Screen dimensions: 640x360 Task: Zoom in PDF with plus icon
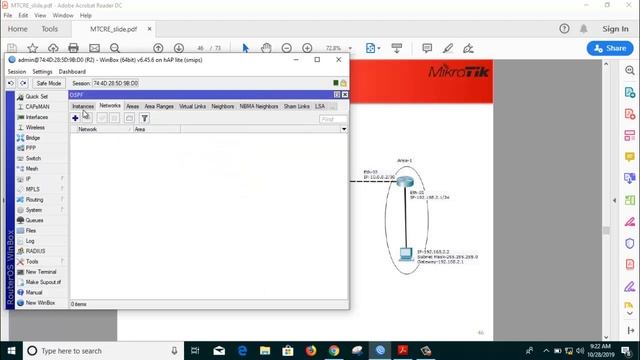pyautogui.click(x=307, y=48)
